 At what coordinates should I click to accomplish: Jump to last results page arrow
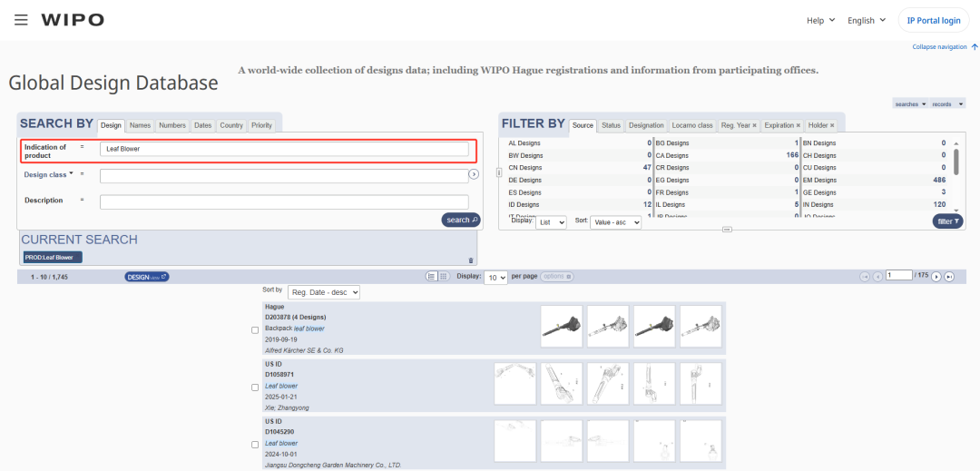tap(949, 277)
